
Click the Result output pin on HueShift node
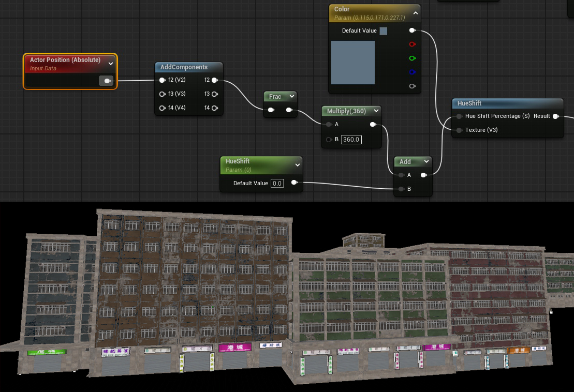555,116
